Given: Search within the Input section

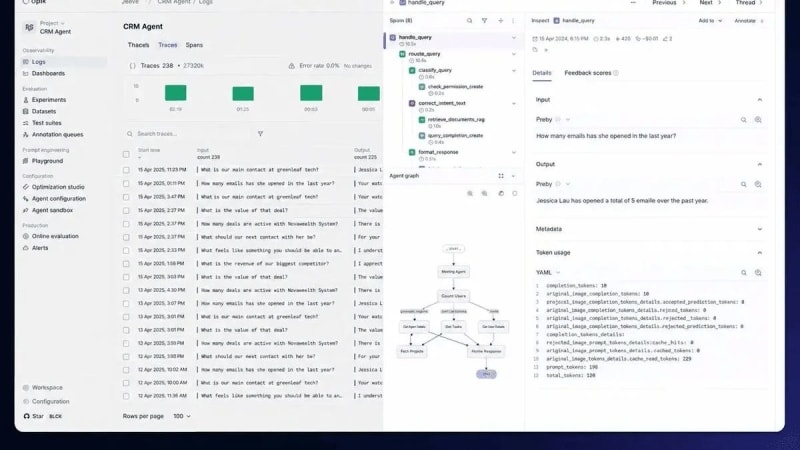Looking at the screenshot, I should click(x=743, y=120).
